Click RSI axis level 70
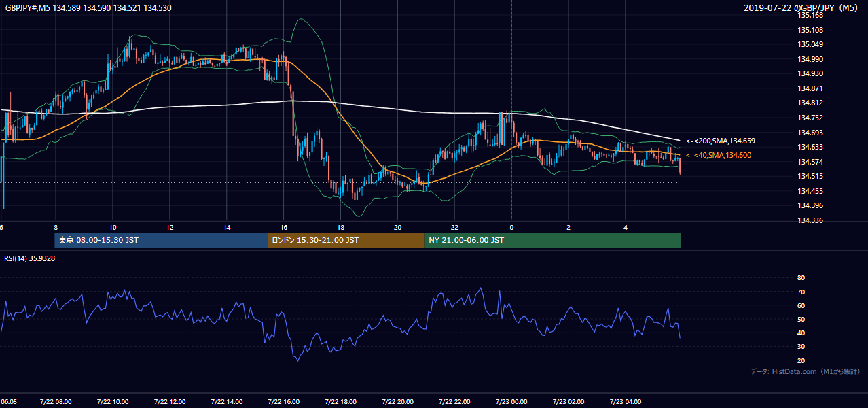Image resolution: width=868 pixels, height=408 pixels. click(801, 292)
